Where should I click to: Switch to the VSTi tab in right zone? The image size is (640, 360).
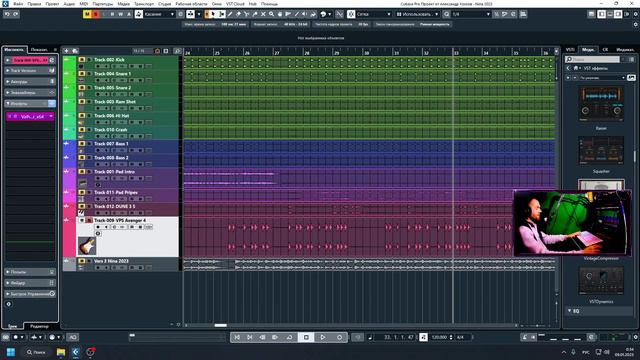pos(570,49)
